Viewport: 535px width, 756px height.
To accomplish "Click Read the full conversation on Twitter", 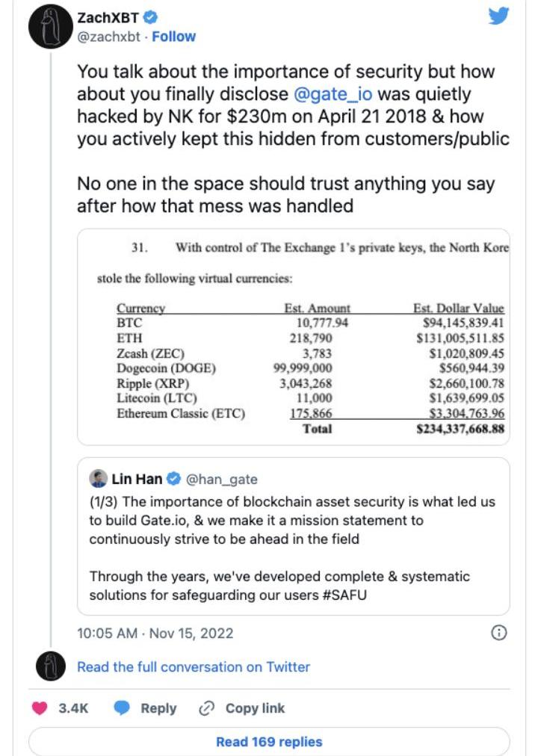I will pyautogui.click(x=194, y=666).
